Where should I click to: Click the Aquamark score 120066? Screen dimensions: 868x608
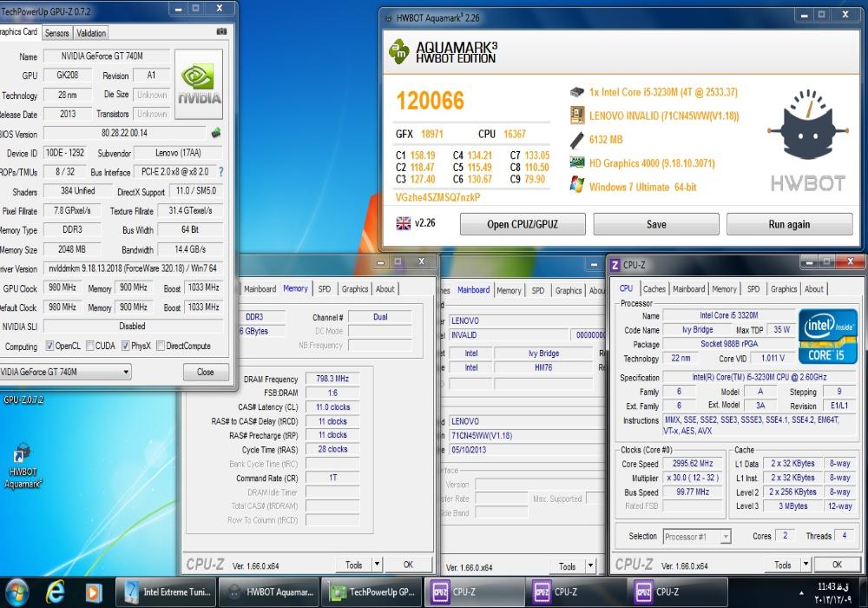pyautogui.click(x=431, y=100)
